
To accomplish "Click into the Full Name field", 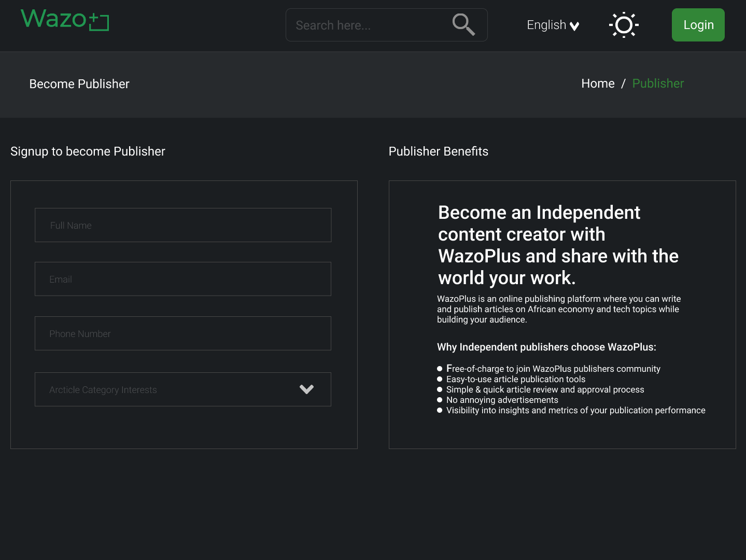I will [183, 225].
